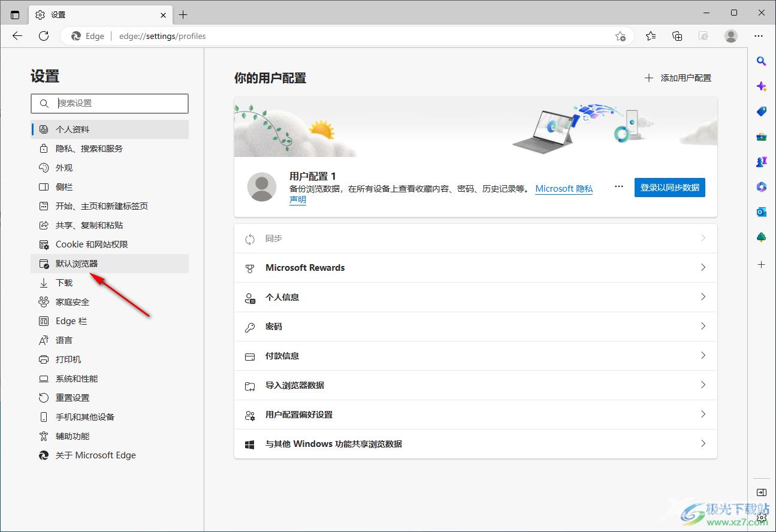Open 关于 Microsoft Edge page
The height and width of the screenshot is (532, 776).
coord(110,455)
